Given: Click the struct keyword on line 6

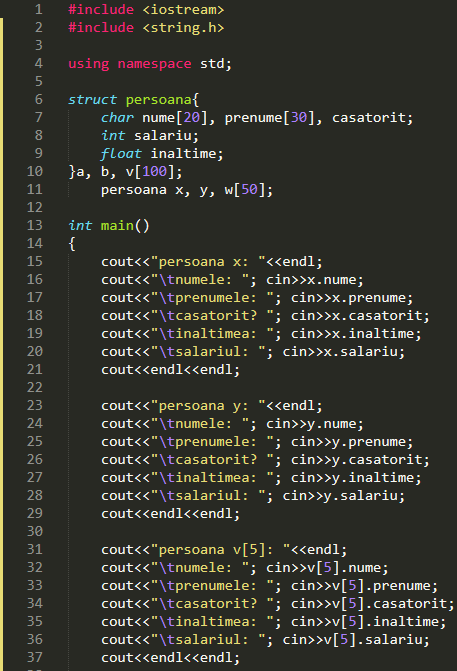Looking at the screenshot, I should [92, 99].
